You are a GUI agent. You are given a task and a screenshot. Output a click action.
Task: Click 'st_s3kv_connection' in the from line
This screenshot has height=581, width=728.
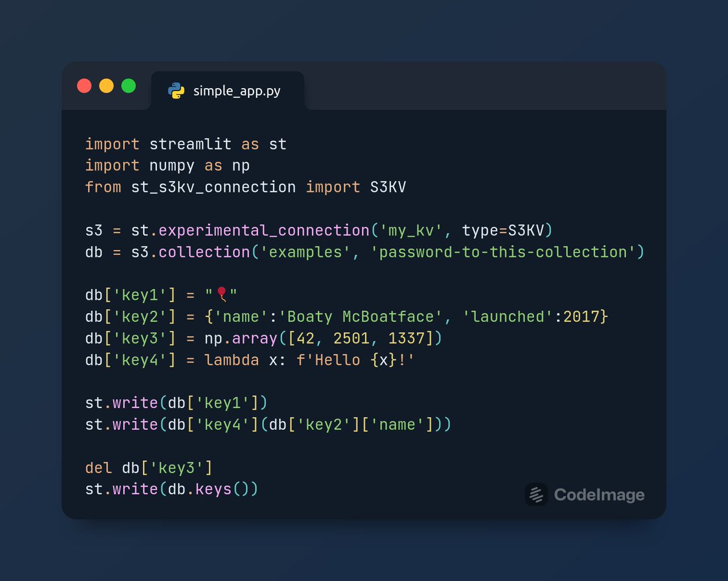click(x=214, y=187)
